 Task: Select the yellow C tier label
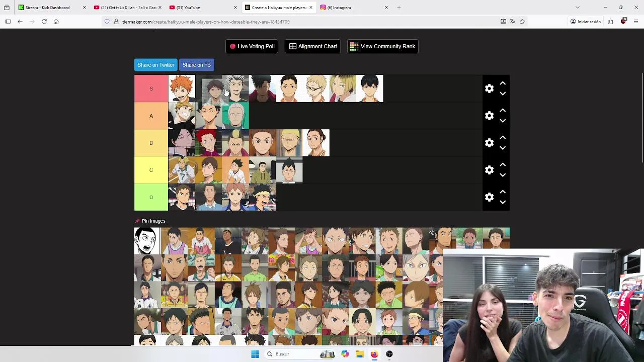click(151, 170)
